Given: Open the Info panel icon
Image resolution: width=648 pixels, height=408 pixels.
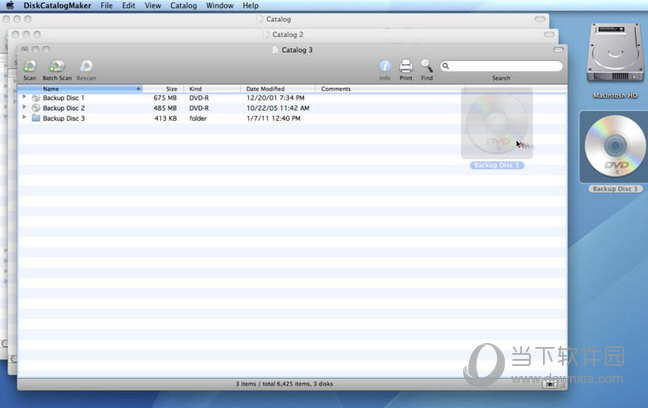Looking at the screenshot, I should tap(385, 66).
